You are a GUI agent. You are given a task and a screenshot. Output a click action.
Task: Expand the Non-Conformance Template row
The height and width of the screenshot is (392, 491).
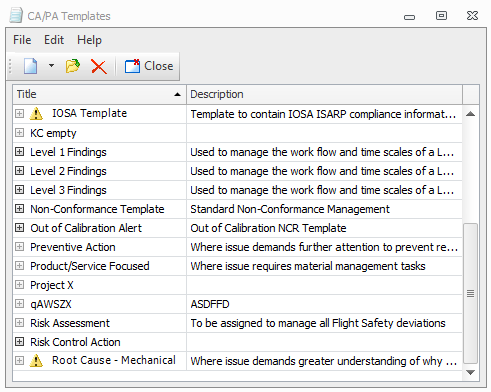coord(20,209)
